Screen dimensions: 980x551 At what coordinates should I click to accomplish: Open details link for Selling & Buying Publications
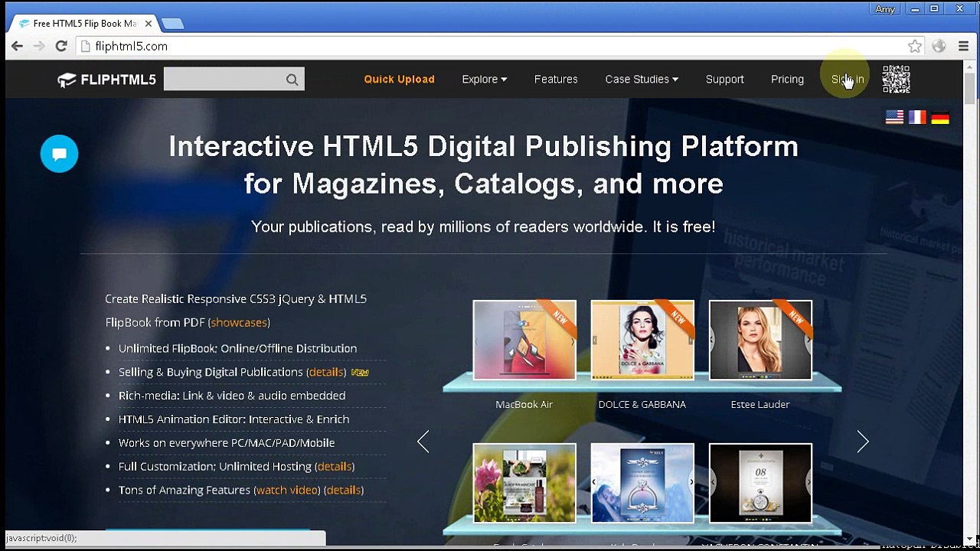click(x=326, y=372)
